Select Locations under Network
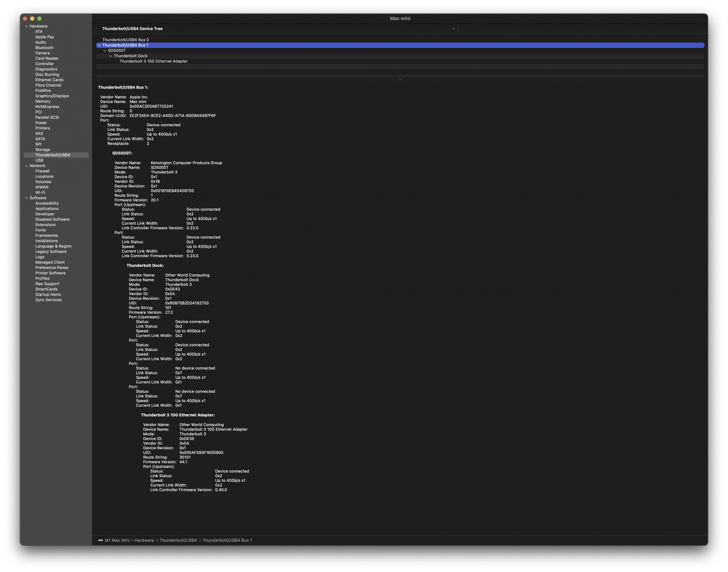728x572 pixels. coord(44,176)
